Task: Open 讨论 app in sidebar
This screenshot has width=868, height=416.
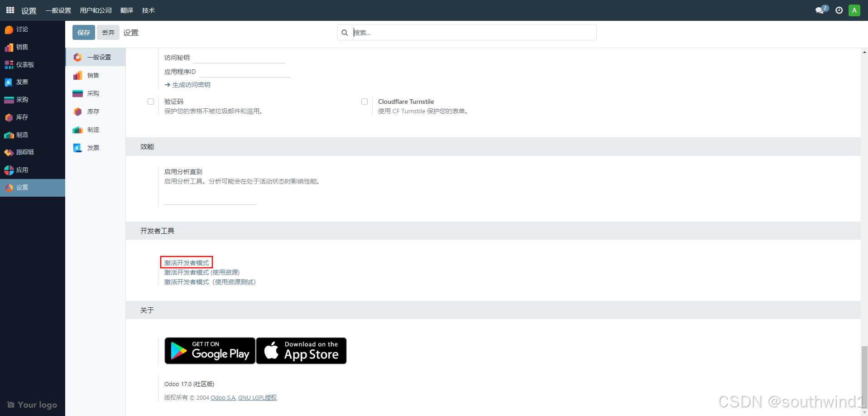Action: (x=33, y=29)
